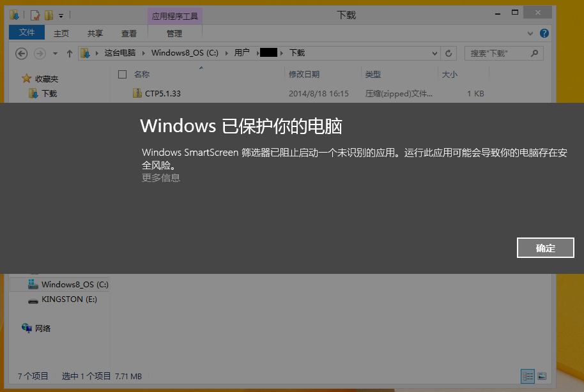Open the recent locations dropdown arrow
Image resolution: width=584 pixels, height=392 pixels.
click(x=55, y=54)
